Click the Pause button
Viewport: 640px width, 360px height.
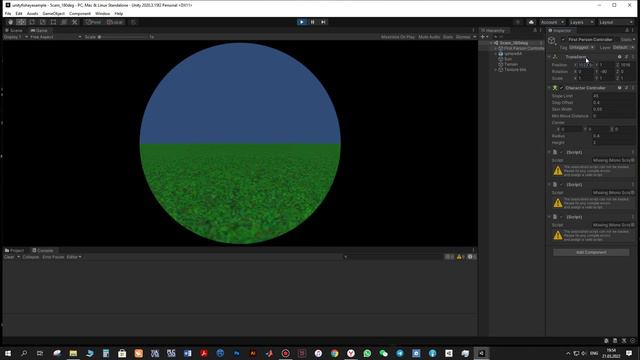tap(312, 22)
